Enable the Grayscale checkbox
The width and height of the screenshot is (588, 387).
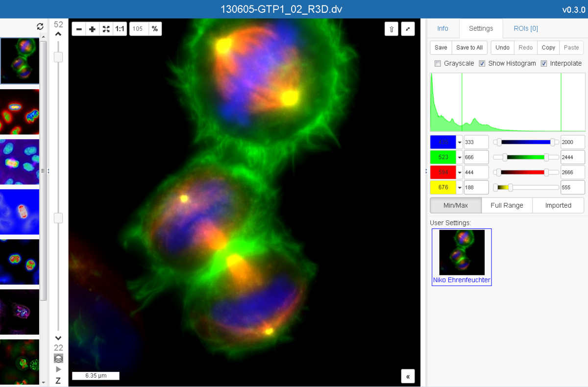pos(438,64)
